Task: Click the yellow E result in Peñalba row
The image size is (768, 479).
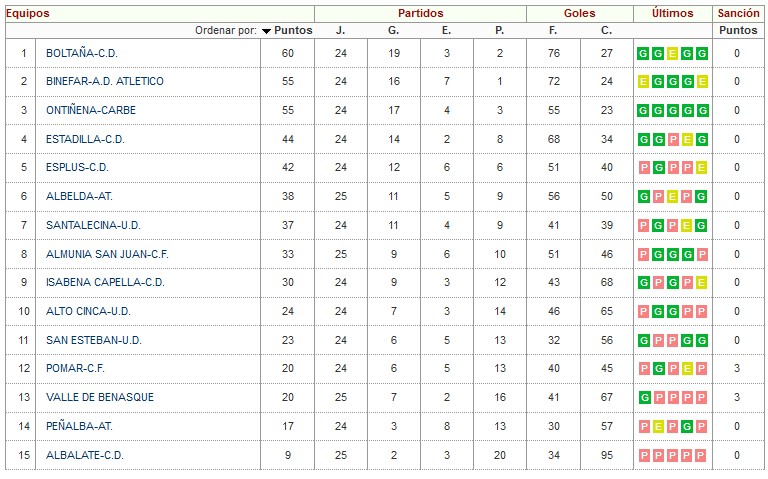Action: pos(658,427)
